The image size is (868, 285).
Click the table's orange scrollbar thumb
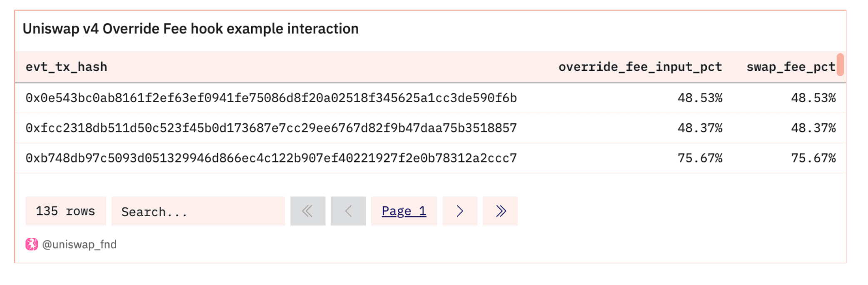(x=840, y=65)
